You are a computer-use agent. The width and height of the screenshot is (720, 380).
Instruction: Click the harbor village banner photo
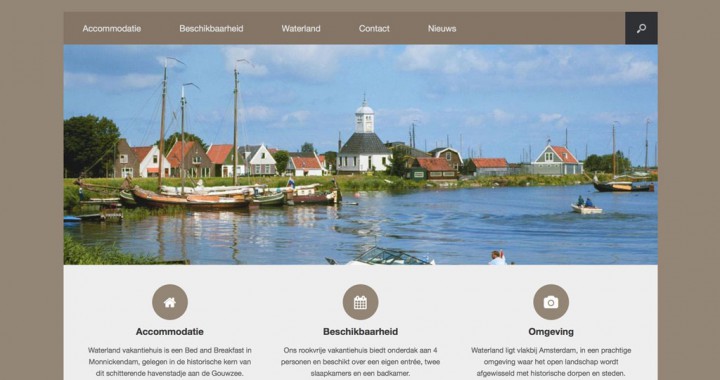coord(360,155)
